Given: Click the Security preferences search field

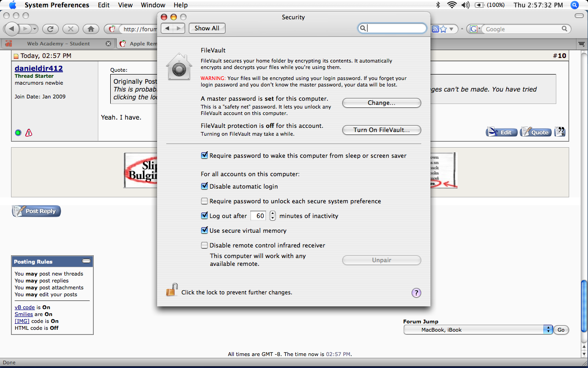Looking at the screenshot, I should [x=392, y=29].
